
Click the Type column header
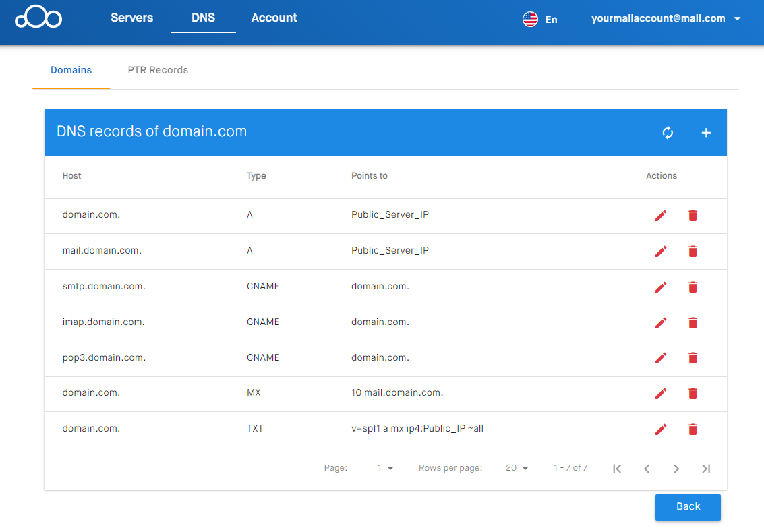click(x=256, y=176)
